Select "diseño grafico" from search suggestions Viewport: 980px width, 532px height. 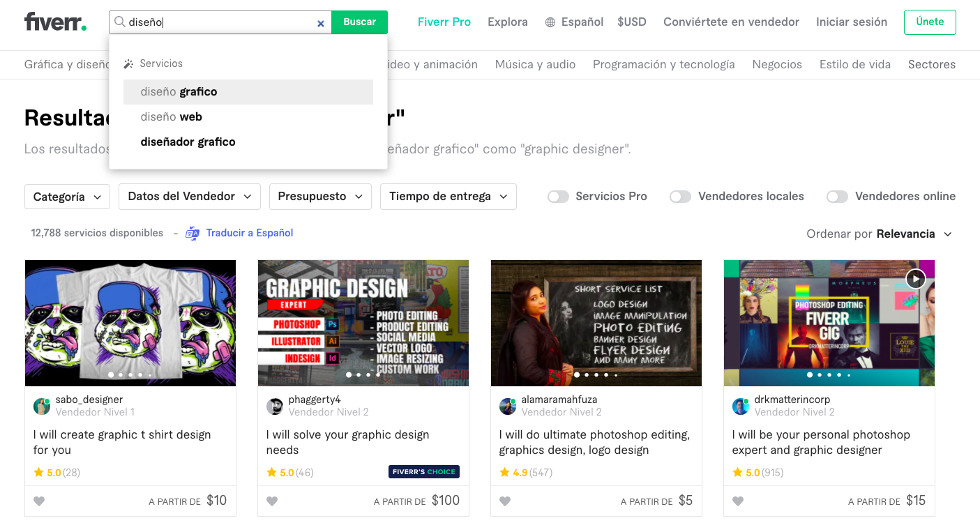179,91
